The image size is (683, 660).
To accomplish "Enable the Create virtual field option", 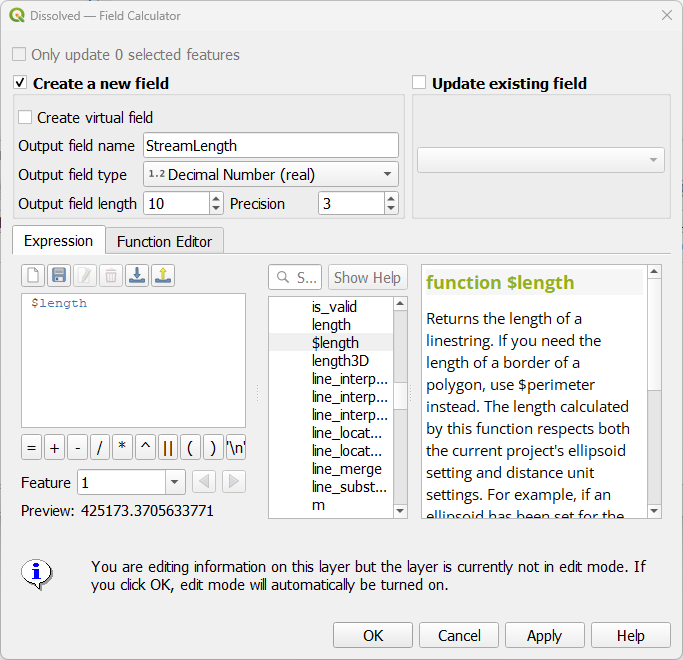I will (26, 117).
